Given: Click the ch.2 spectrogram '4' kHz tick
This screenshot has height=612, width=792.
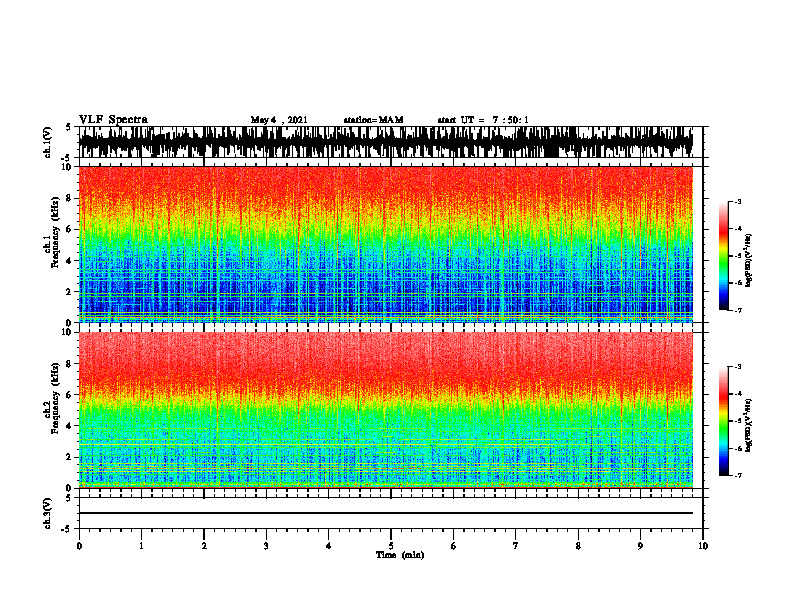Looking at the screenshot, I should pyautogui.click(x=69, y=426).
